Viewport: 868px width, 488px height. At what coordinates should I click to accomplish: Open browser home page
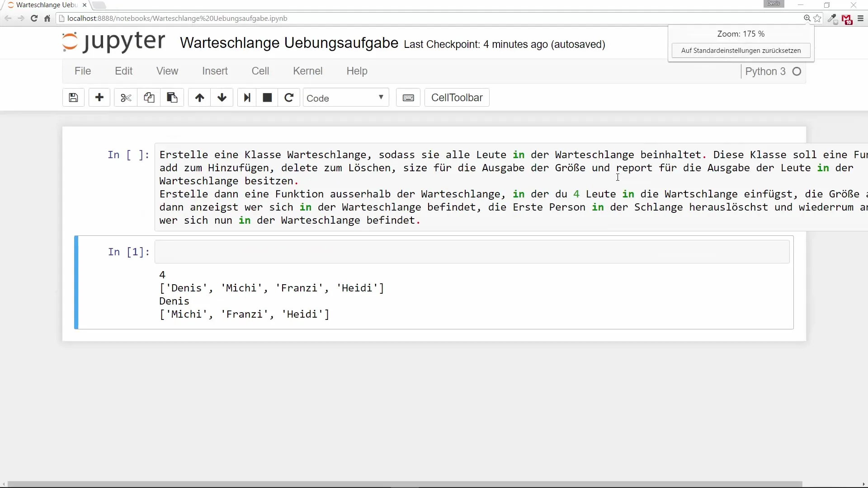[x=47, y=19]
